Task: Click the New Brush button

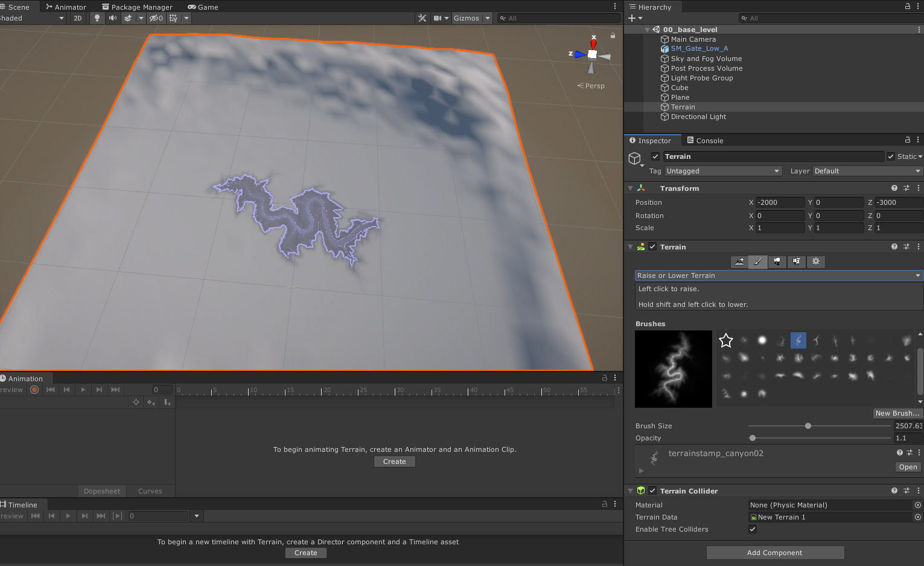Action: pyautogui.click(x=897, y=413)
